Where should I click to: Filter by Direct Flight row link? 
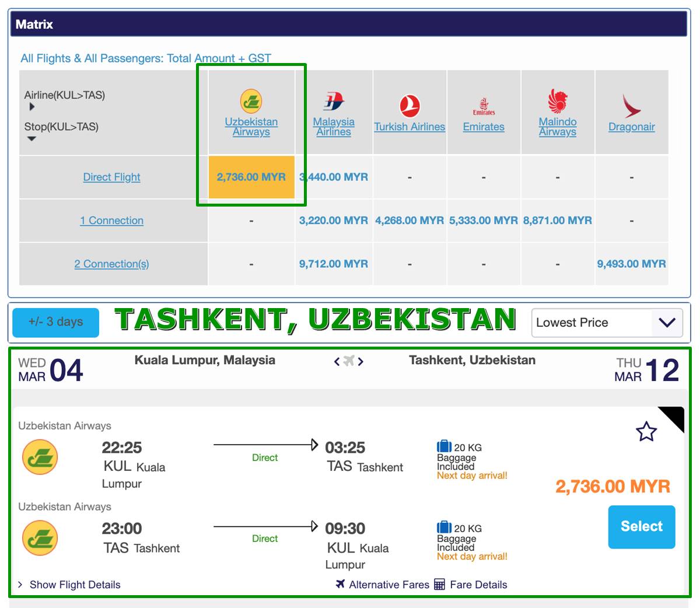coord(111,177)
